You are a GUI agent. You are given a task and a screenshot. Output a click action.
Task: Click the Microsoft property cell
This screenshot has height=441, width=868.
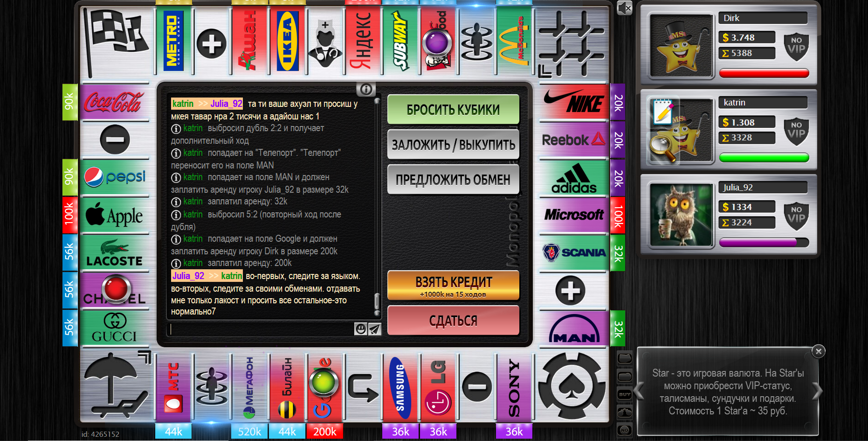point(574,215)
